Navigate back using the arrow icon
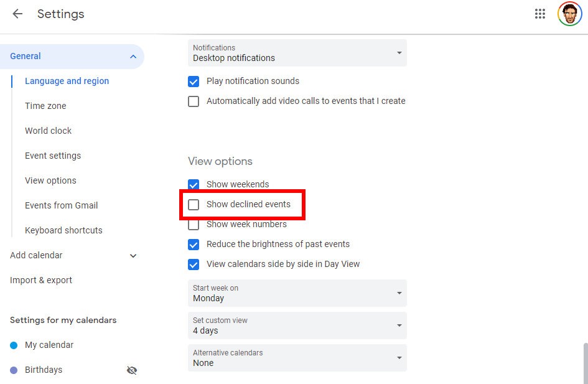The height and width of the screenshot is (384, 588). [17, 14]
